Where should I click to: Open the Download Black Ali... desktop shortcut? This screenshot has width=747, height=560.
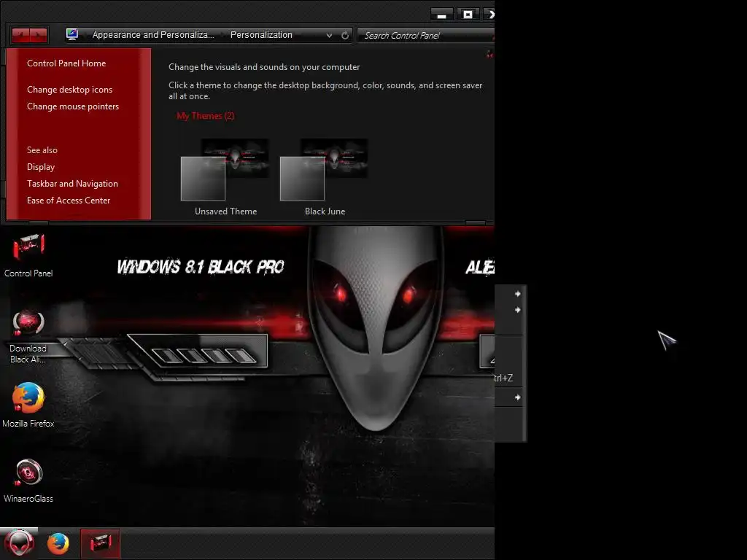click(x=28, y=336)
